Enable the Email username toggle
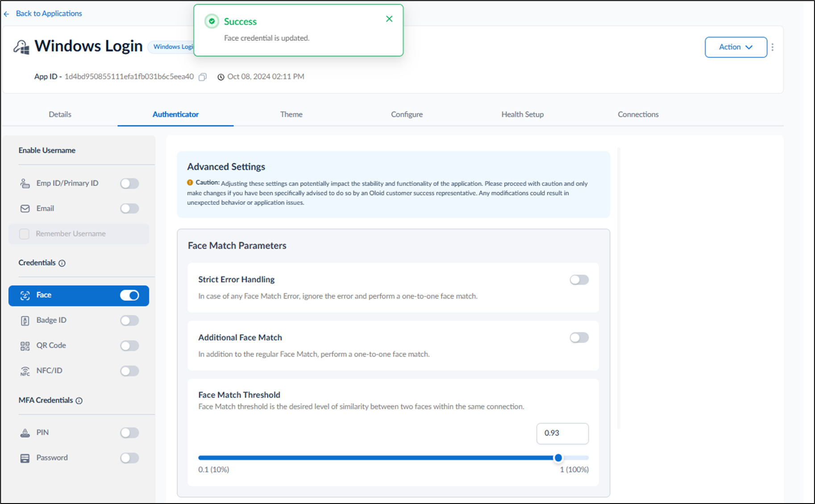815x504 pixels. coord(129,208)
